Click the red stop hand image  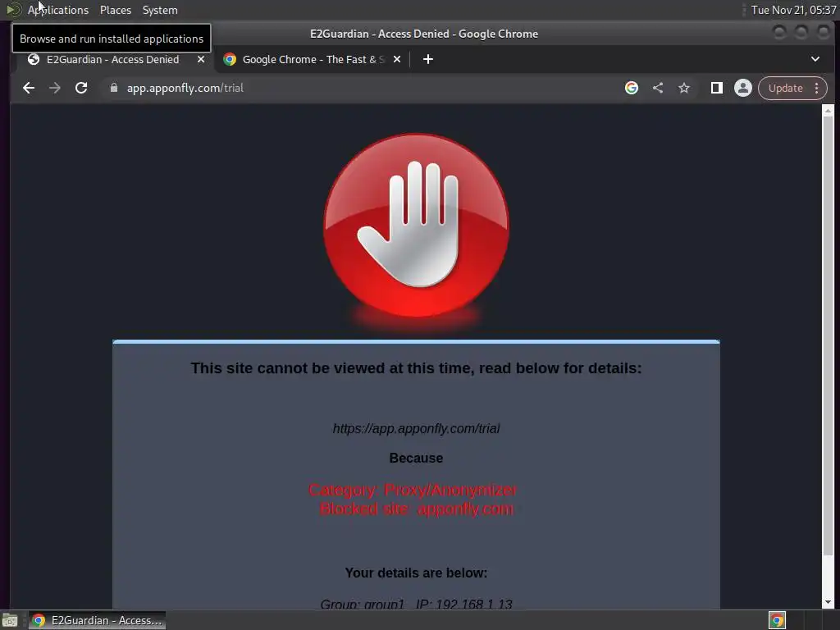[416, 225]
